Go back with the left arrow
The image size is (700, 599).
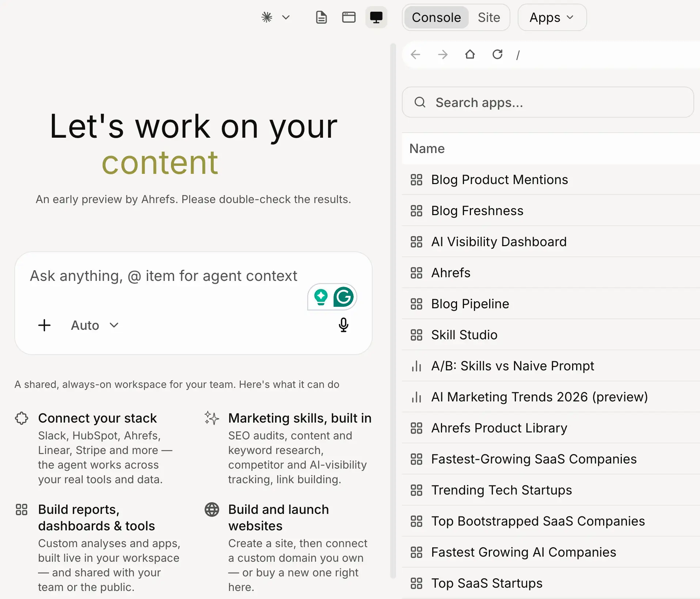pos(415,55)
